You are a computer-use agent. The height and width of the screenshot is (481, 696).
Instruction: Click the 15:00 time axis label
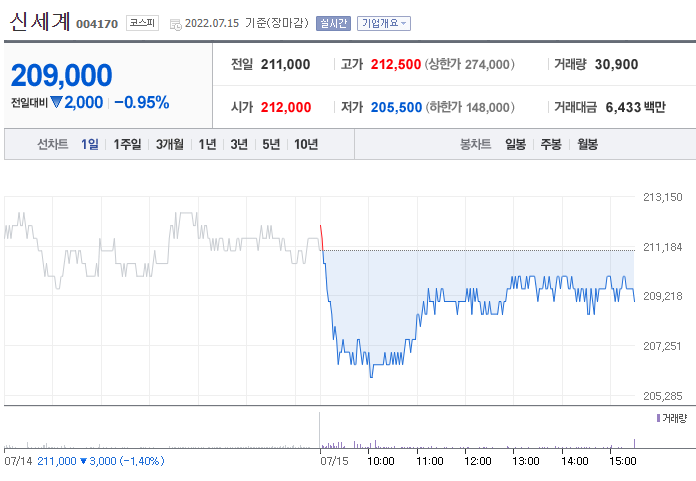tap(623, 461)
